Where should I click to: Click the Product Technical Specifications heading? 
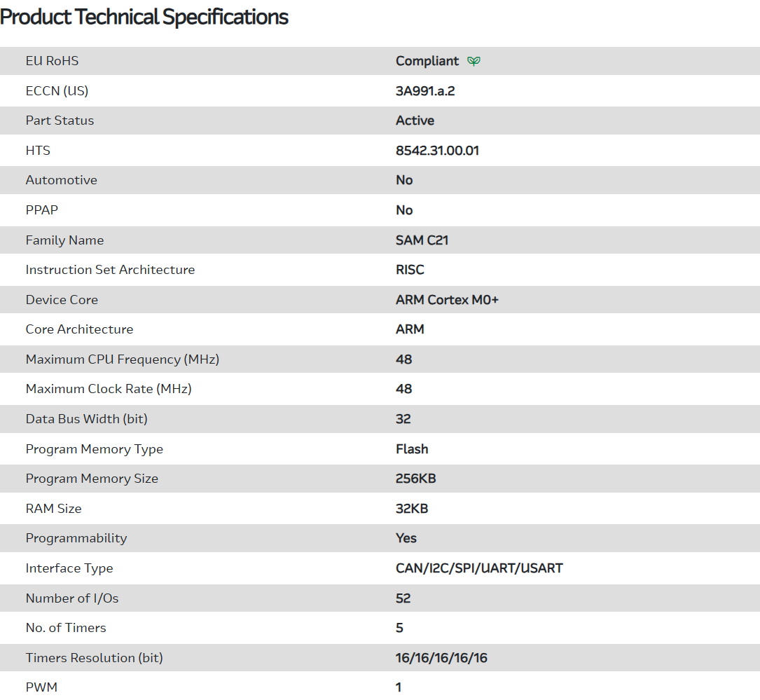tap(144, 17)
